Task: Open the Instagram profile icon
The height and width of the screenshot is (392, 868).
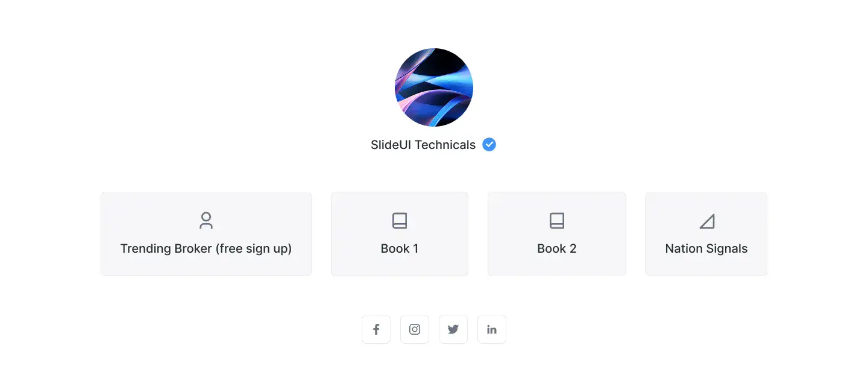Action: (x=415, y=329)
